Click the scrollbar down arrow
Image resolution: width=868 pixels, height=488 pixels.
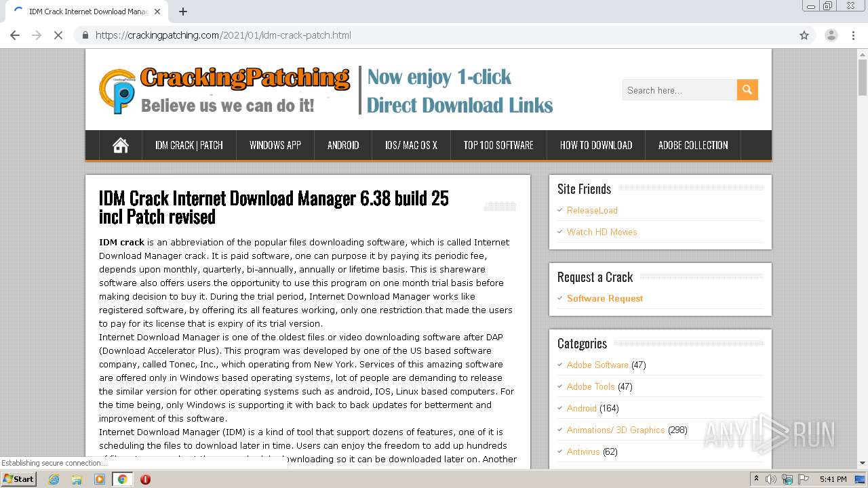point(863,464)
